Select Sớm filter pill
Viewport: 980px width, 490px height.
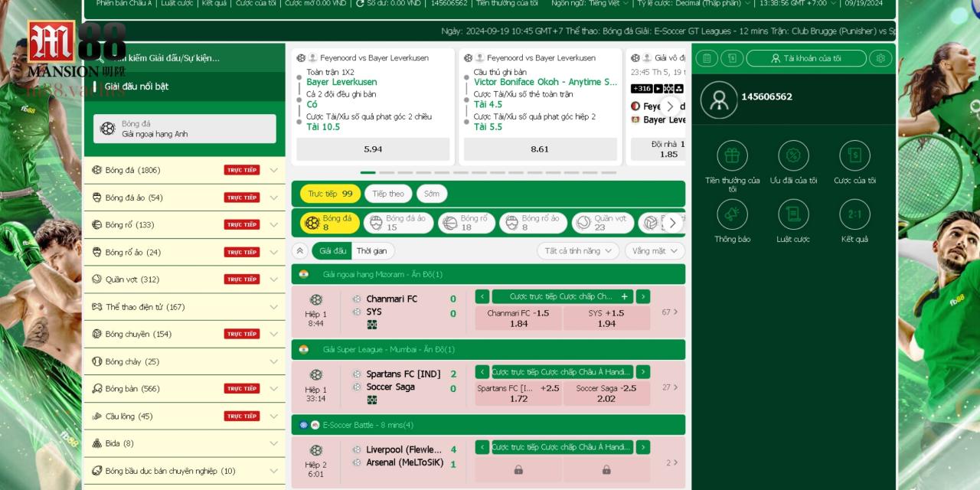tap(432, 194)
